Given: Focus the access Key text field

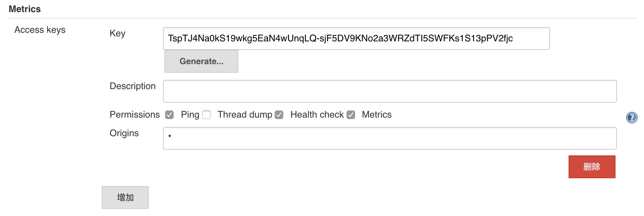Looking at the screenshot, I should click(356, 38).
